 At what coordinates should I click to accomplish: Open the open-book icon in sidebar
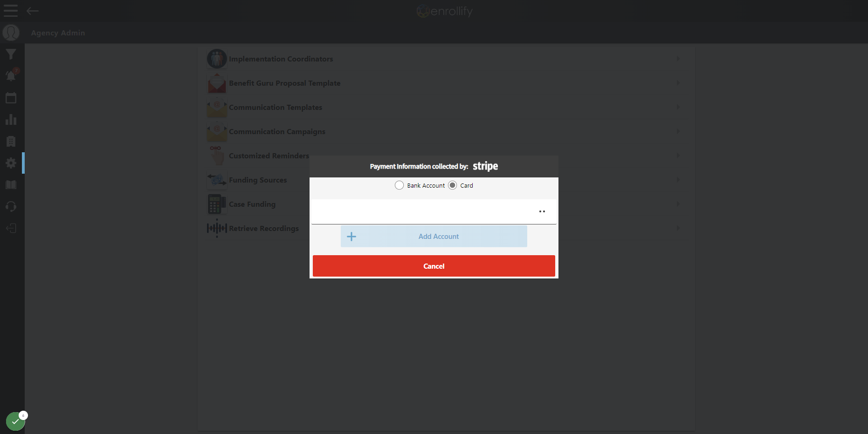(x=11, y=185)
